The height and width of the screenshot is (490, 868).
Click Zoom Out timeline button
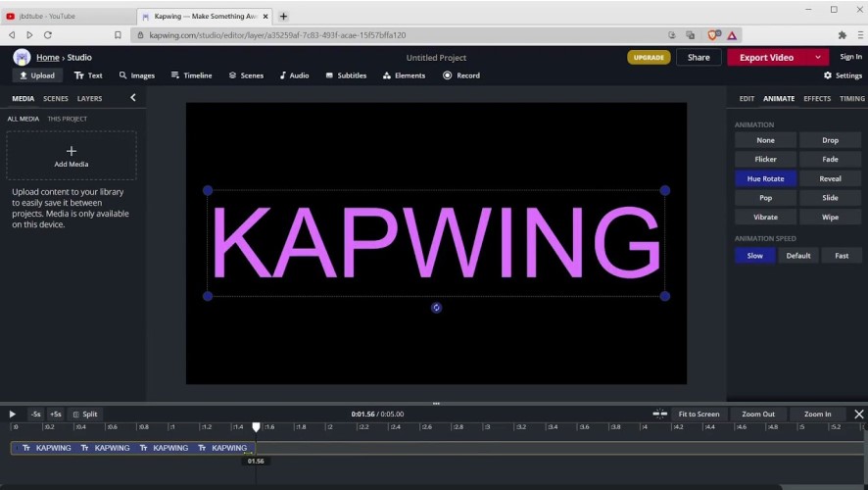tap(758, 414)
